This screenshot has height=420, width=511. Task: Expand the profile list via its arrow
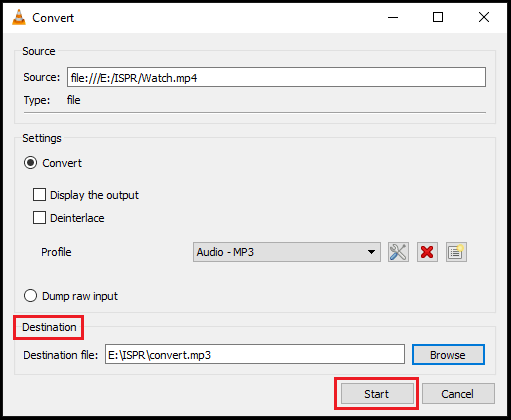point(371,252)
